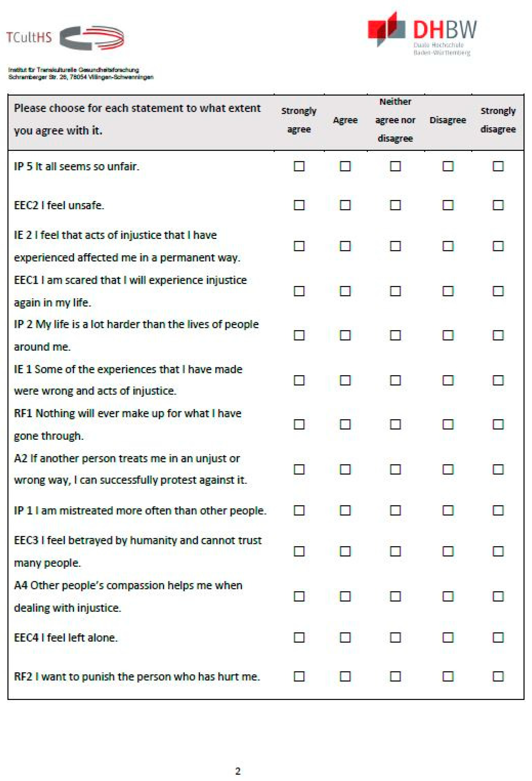
Task: Click the DHBW logo
Action: tap(422, 34)
